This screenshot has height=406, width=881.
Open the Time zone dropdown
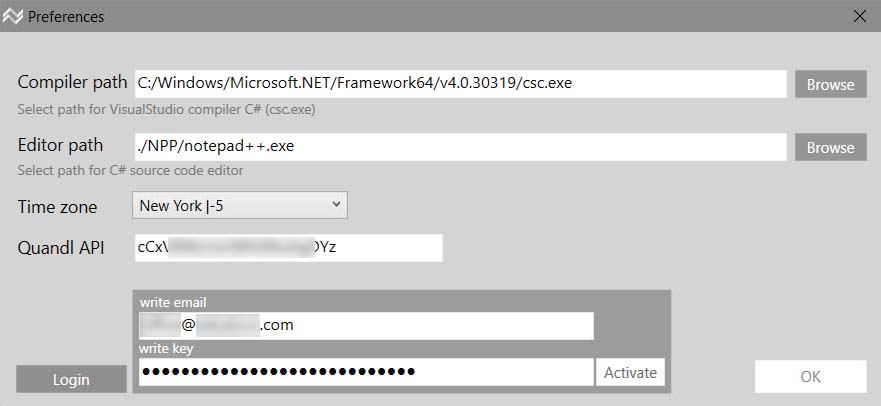click(240, 206)
